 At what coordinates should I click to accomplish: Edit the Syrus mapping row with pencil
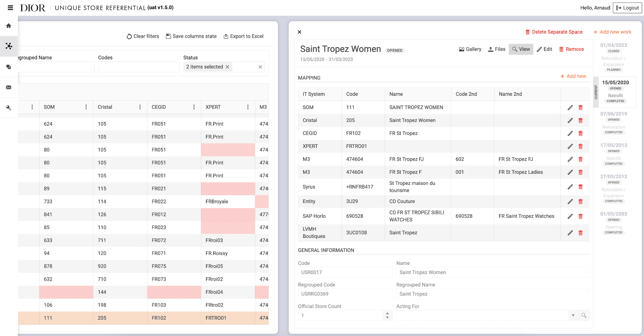[x=570, y=187]
